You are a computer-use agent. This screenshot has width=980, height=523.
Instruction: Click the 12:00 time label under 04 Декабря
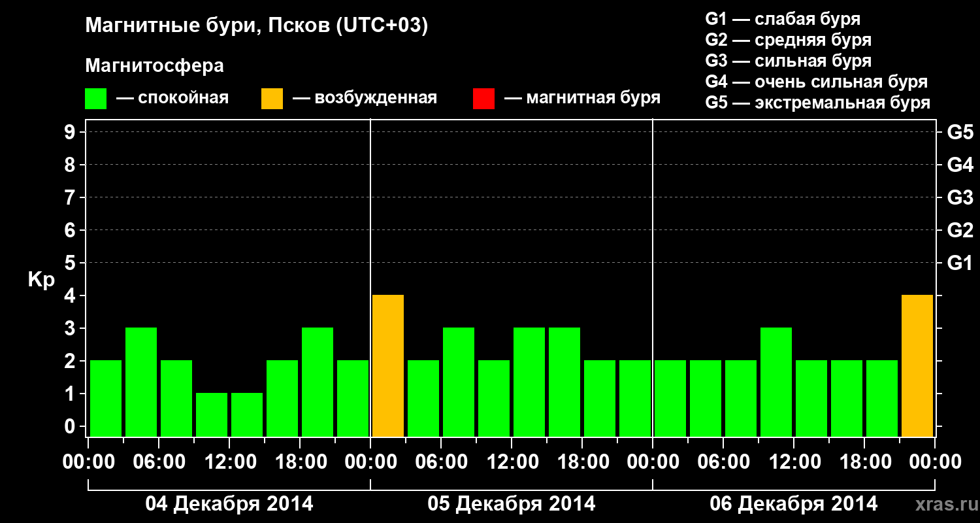click(x=229, y=462)
